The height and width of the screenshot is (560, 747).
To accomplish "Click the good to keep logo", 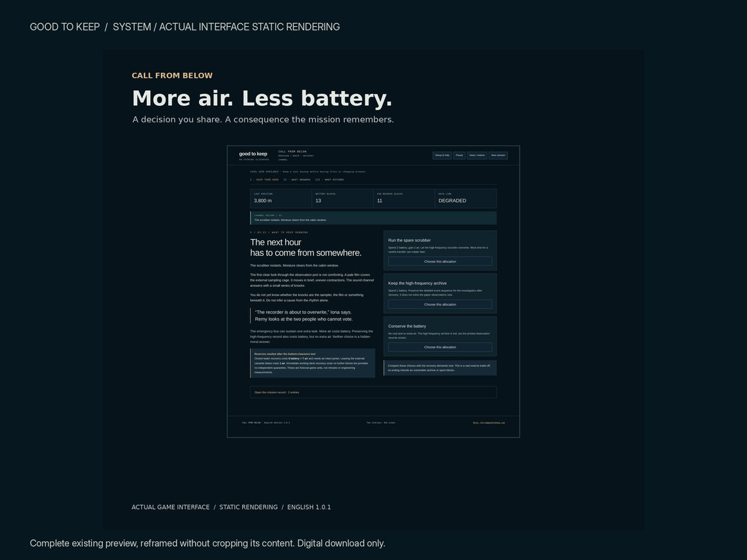I will (253, 154).
